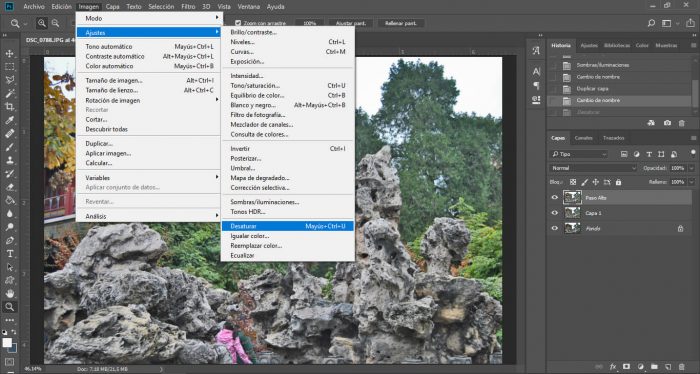Image resolution: width=700 pixels, height=374 pixels.
Task: Create a new layer group
Action: point(654,367)
